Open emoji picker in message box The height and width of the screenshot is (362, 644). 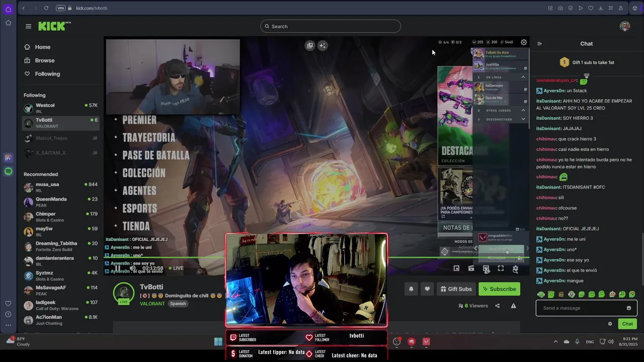[629, 308]
